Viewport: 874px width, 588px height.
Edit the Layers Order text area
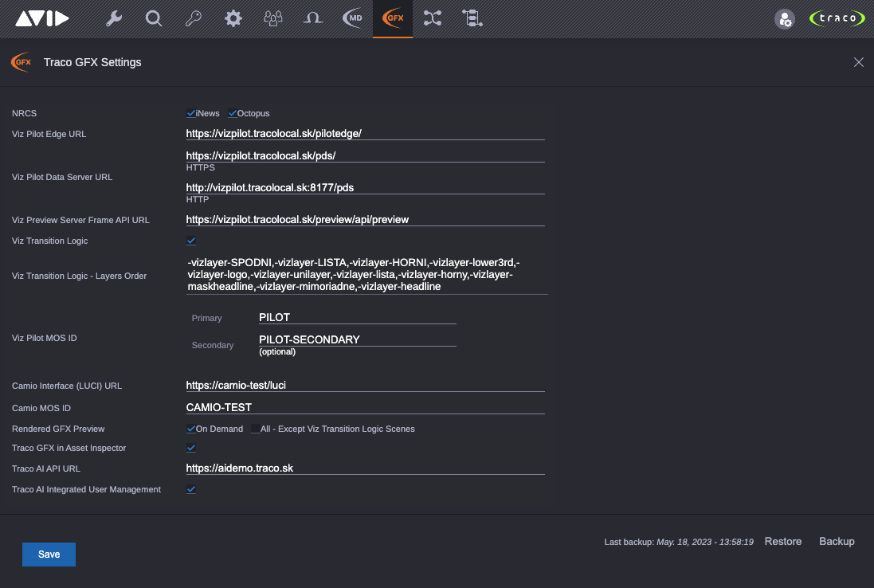366,275
